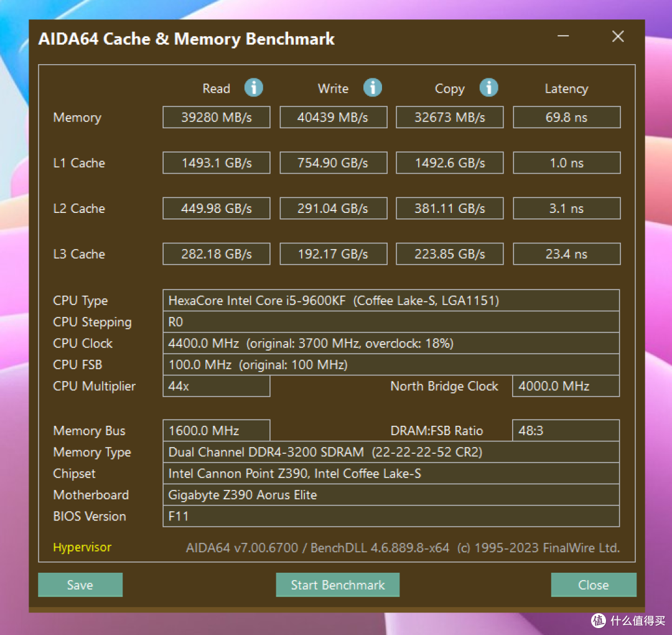
Task: Click the CPU Stepping label
Action: (92, 322)
